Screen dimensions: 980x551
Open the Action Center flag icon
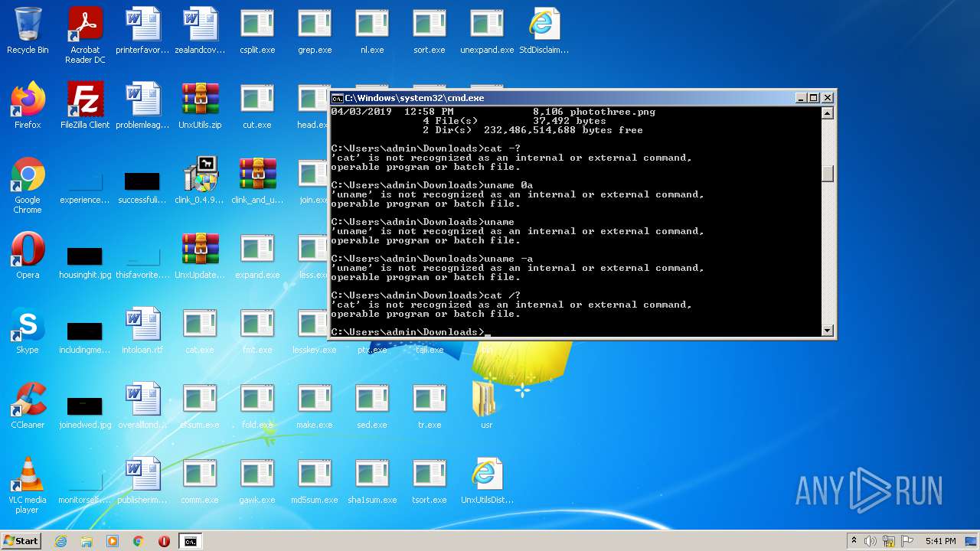coord(907,541)
